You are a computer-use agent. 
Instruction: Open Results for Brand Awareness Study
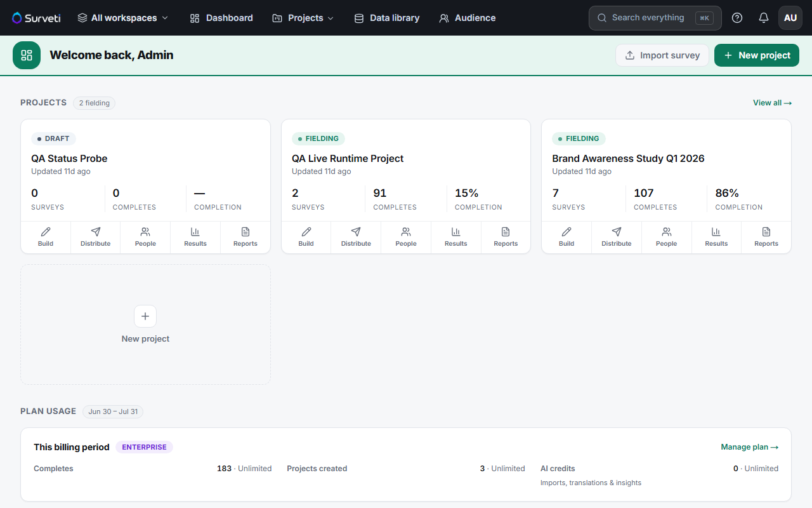point(716,237)
